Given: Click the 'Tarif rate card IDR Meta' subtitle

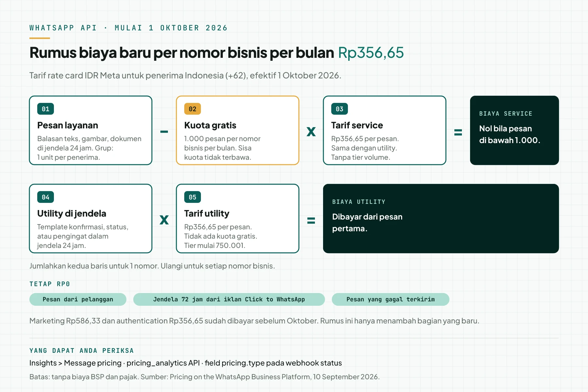Looking at the screenshot, I should pyautogui.click(x=185, y=75).
